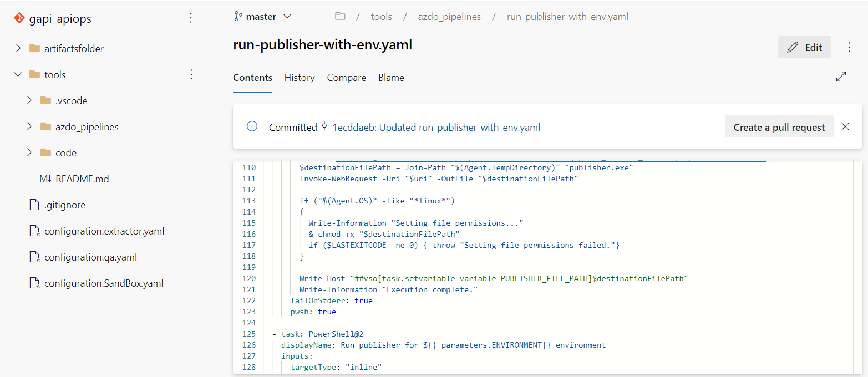Click the info icon in the commit banner

tap(252, 126)
